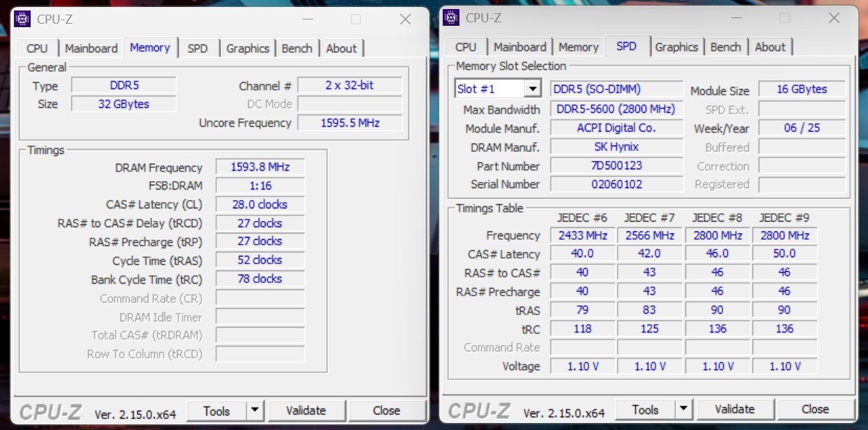Screen dimensions: 868x430
Task: Click the Tools button in the left window
Action: (x=217, y=410)
